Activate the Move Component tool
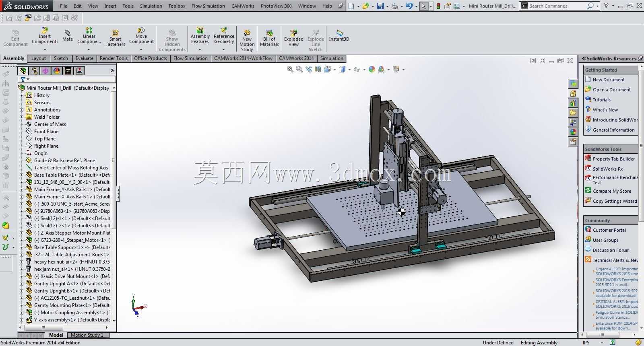The width and height of the screenshot is (644, 346). [x=141, y=36]
